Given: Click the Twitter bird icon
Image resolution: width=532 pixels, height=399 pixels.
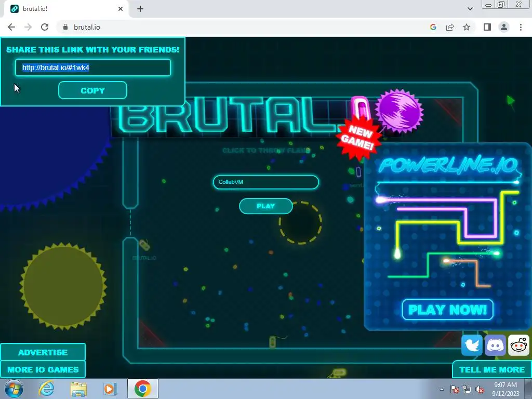Looking at the screenshot, I should tap(472, 345).
